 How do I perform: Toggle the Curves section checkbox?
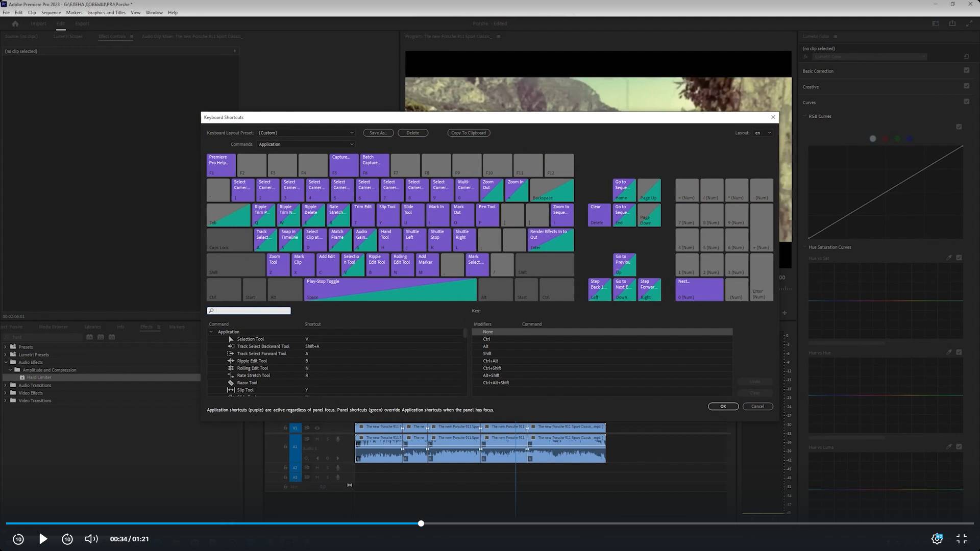(966, 102)
